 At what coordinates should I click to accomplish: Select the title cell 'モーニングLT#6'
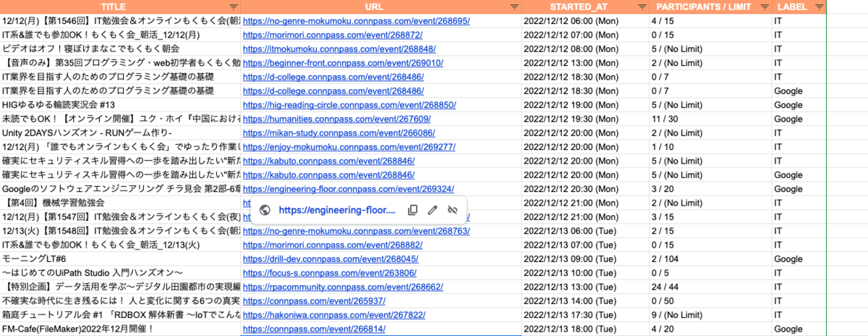click(120, 259)
